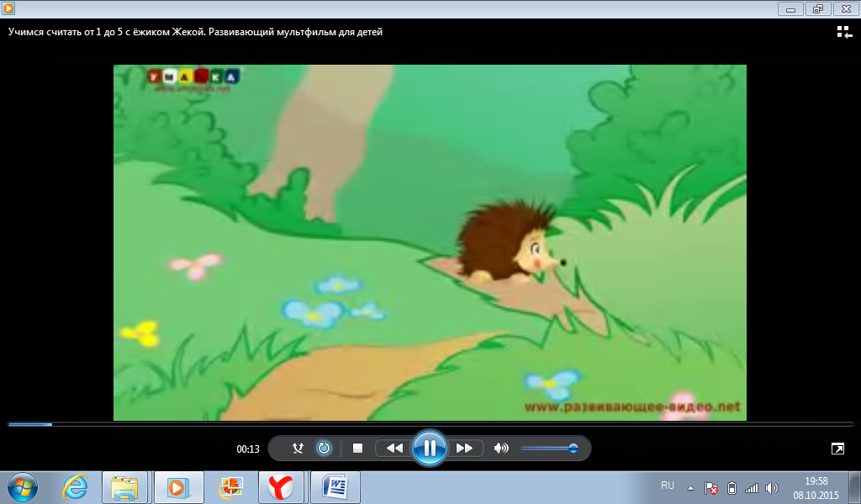
Task: Launch Internet Explorer from taskbar
Action: click(x=75, y=487)
